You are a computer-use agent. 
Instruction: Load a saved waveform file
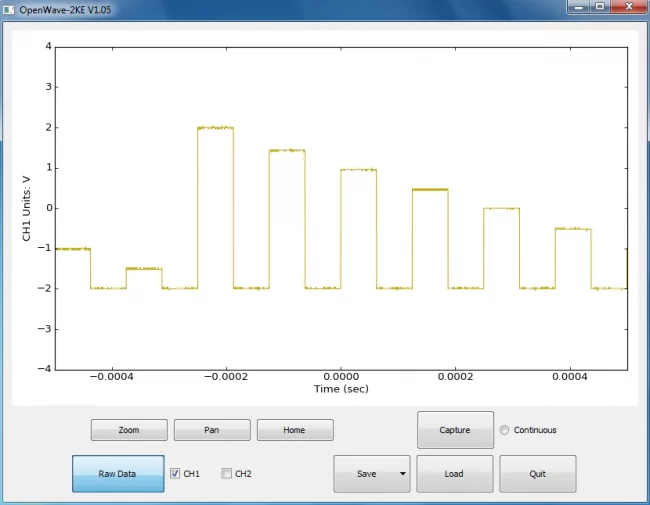click(x=455, y=474)
